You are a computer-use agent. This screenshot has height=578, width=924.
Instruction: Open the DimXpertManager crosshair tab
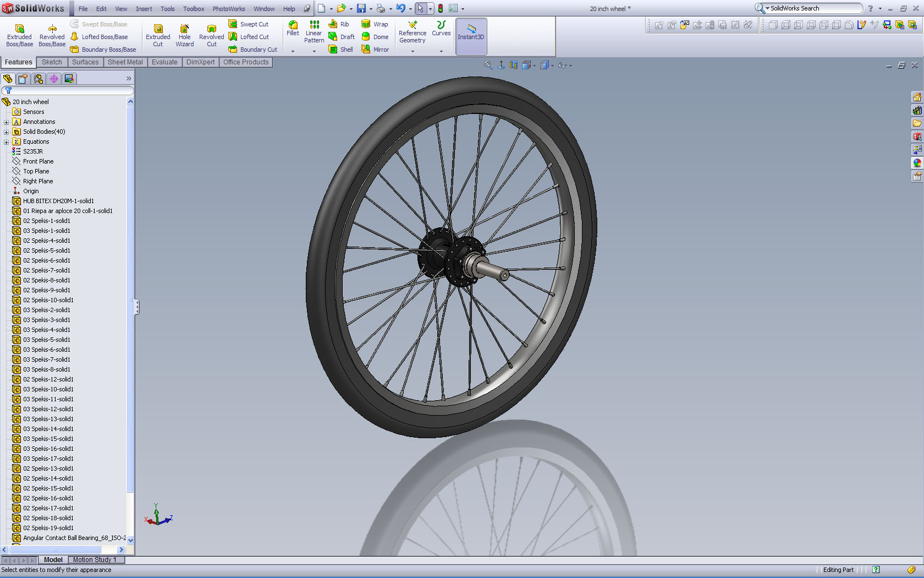click(54, 79)
